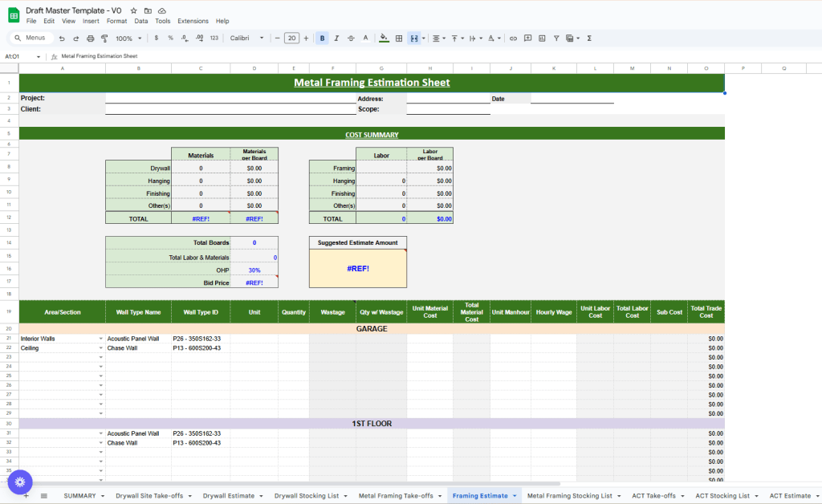Toggle Strikethrough formatting

(x=351, y=38)
